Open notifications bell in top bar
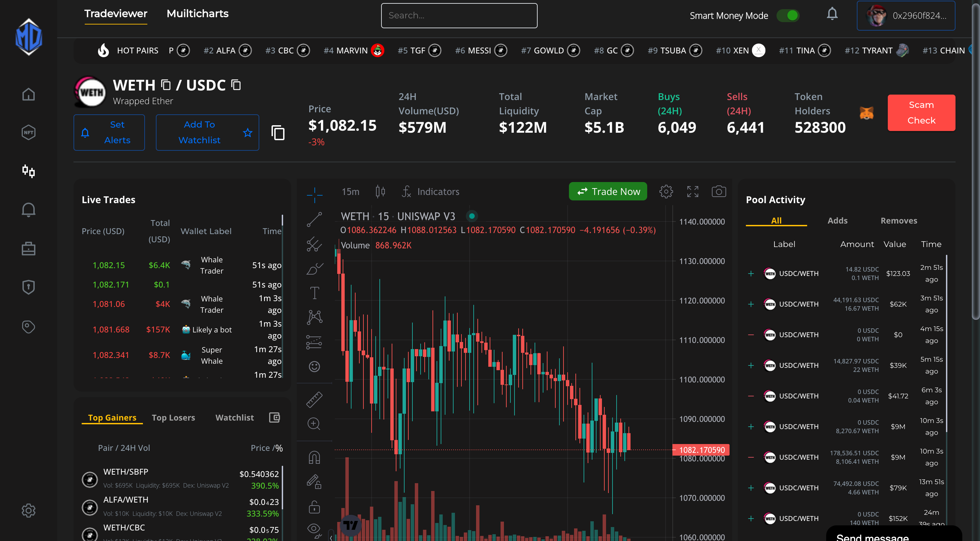980x541 pixels. pyautogui.click(x=832, y=14)
